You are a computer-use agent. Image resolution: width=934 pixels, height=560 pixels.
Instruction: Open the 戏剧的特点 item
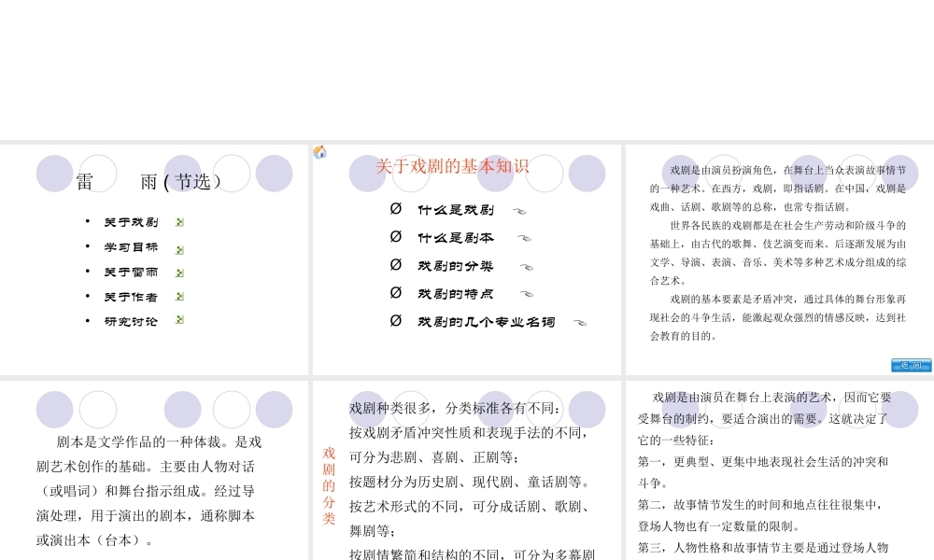[x=456, y=293]
